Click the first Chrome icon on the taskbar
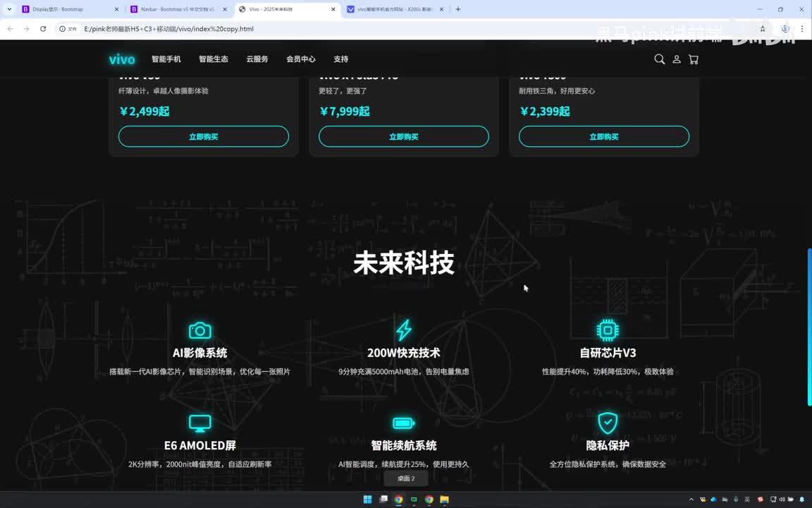This screenshot has width=812, height=508. pos(398,500)
